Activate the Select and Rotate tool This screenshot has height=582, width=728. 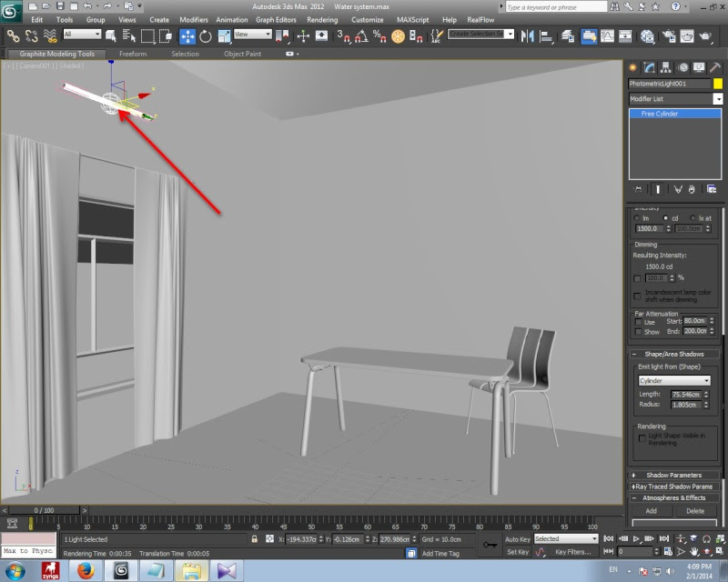206,35
